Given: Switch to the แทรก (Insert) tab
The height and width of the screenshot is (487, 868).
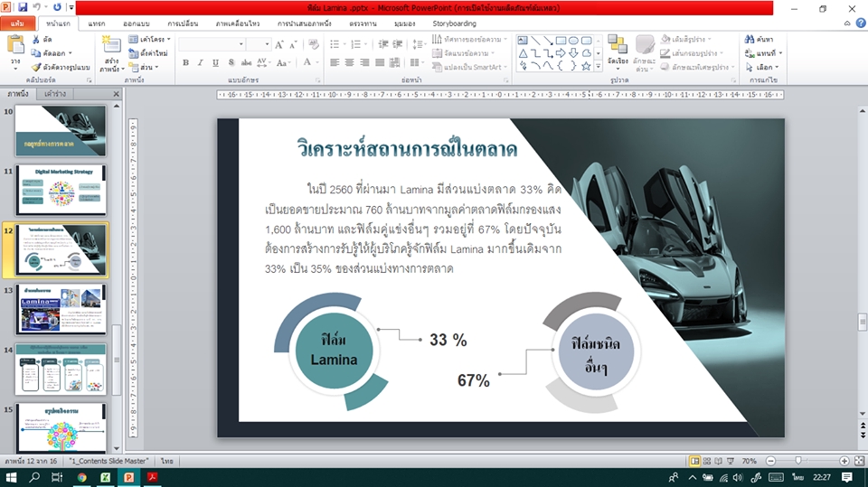Looking at the screenshot, I should coord(97,23).
